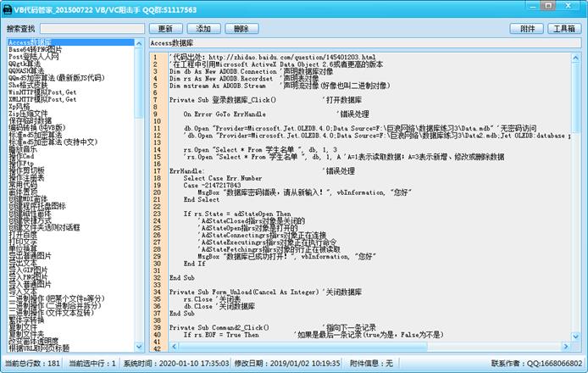Click the code editor horizontal scrollbar thumb
This screenshot has width=588, height=373.
(303, 347)
